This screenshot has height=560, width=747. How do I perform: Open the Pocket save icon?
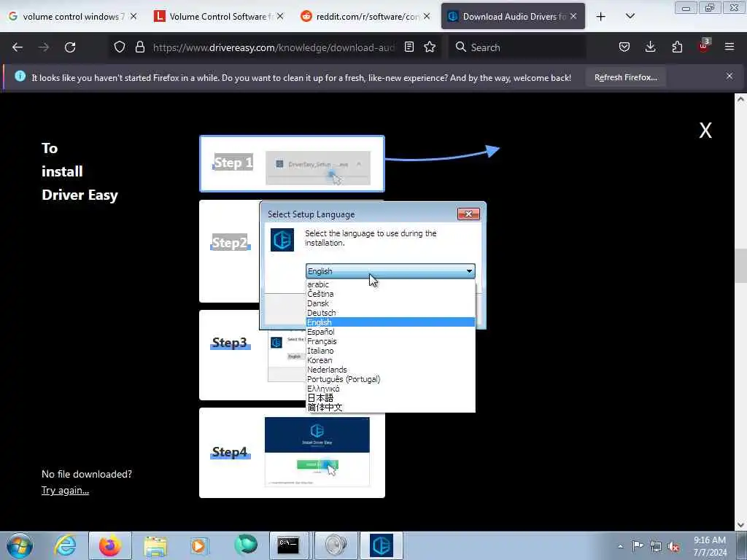click(624, 47)
